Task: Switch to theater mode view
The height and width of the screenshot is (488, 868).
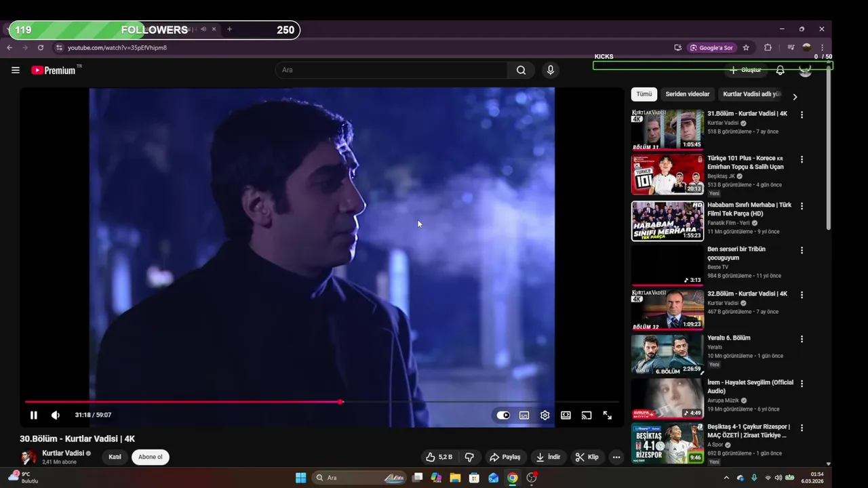Action: (x=566, y=415)
